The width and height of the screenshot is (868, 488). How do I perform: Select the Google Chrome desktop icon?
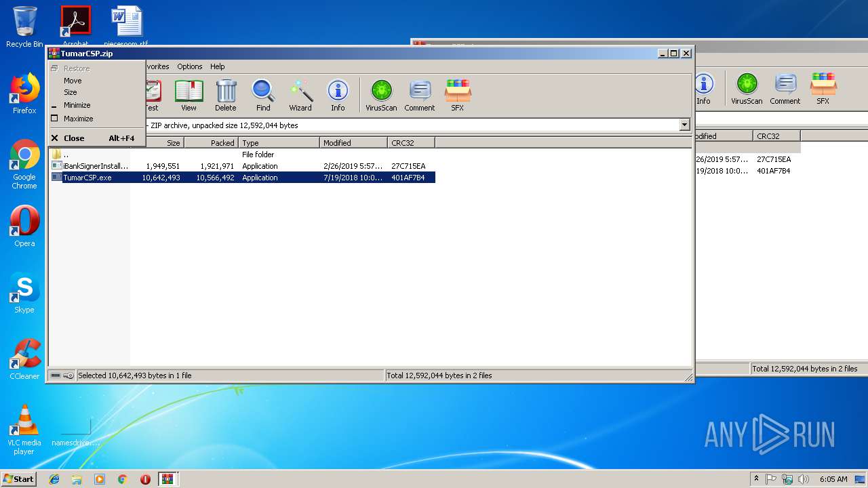pos(24,165)
